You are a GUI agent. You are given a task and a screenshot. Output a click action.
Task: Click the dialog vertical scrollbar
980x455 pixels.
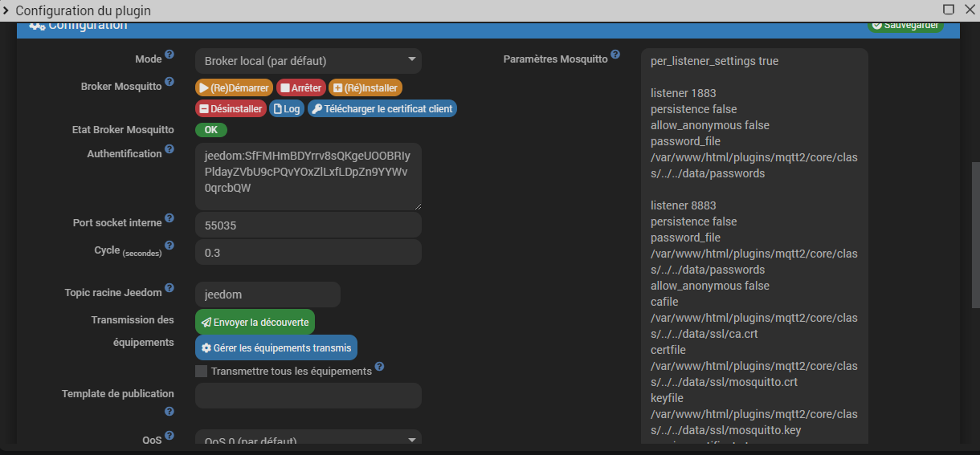click(975, 234)
